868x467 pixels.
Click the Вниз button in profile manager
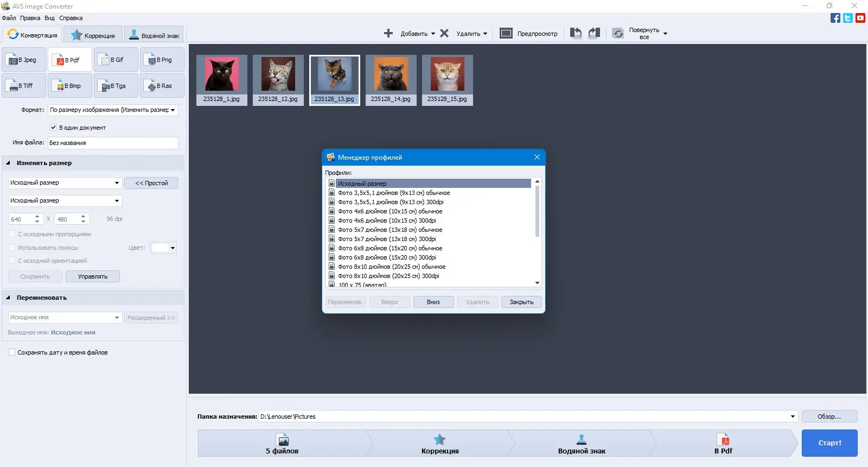pos(433,302)
